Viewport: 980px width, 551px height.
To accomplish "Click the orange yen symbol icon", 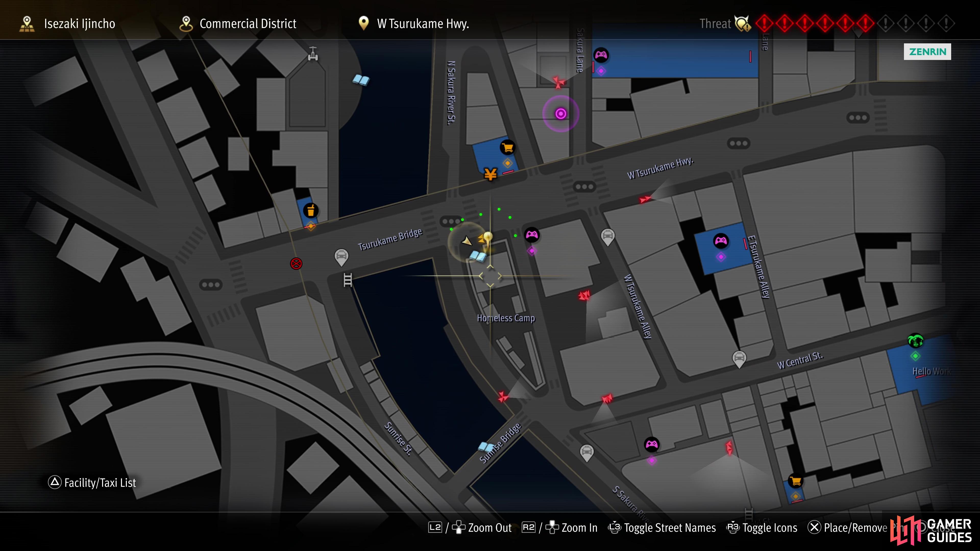I will [x=490, y=174].
